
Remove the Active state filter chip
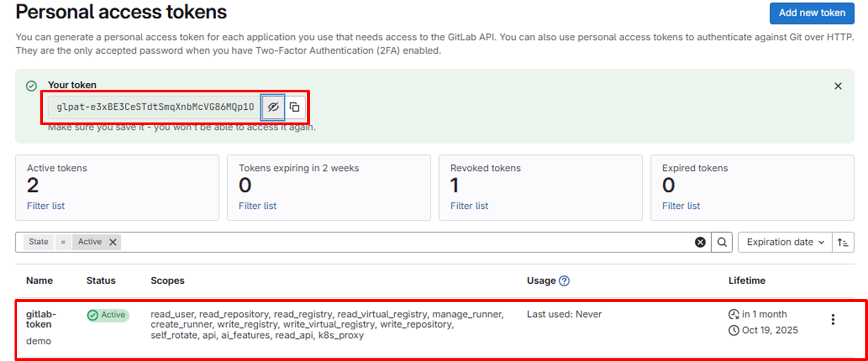(x=113, y=242)
